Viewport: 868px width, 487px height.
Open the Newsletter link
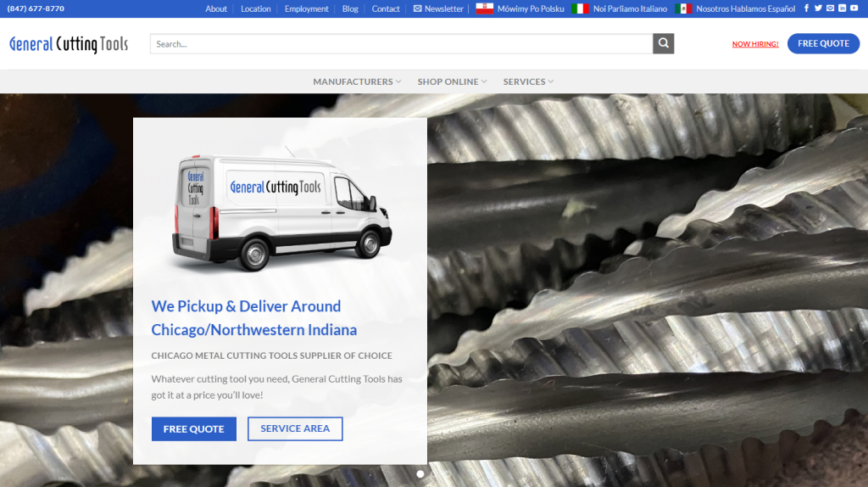tap(438, 8)
